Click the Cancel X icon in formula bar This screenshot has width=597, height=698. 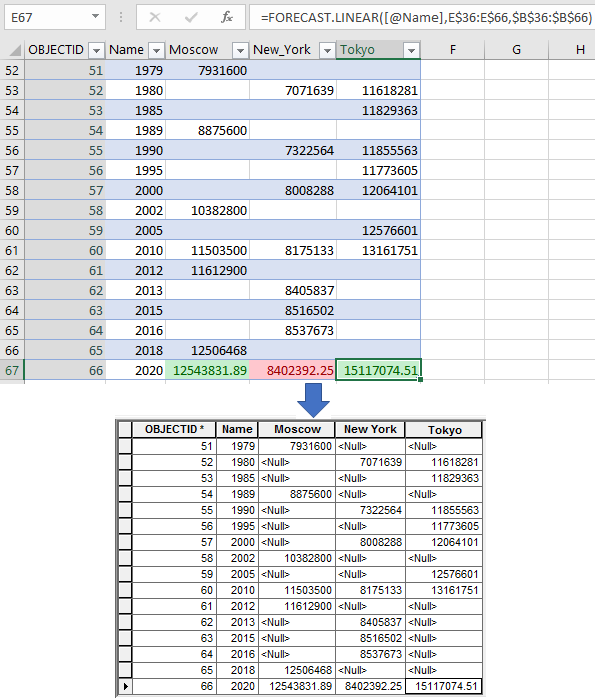pyautogui.click(x=155, y=17)
